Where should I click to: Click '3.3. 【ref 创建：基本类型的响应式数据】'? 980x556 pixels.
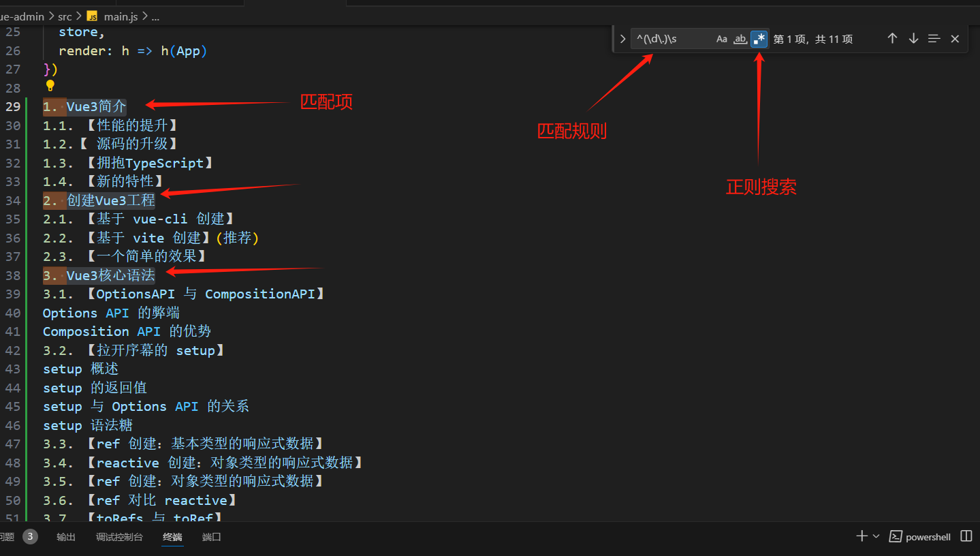[184, 444]
